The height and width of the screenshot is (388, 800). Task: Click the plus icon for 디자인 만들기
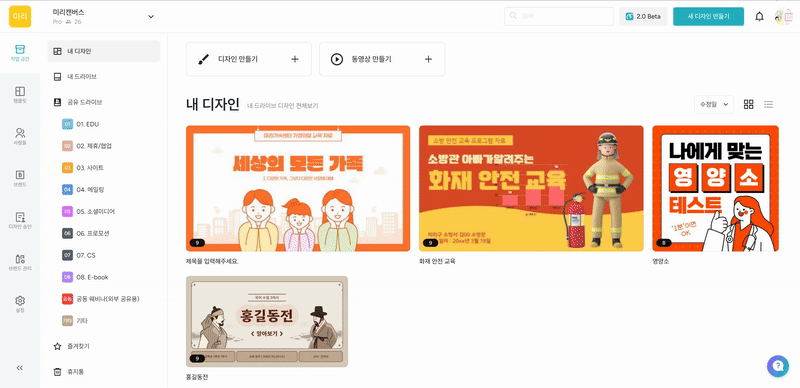click(x=295, y=59)
